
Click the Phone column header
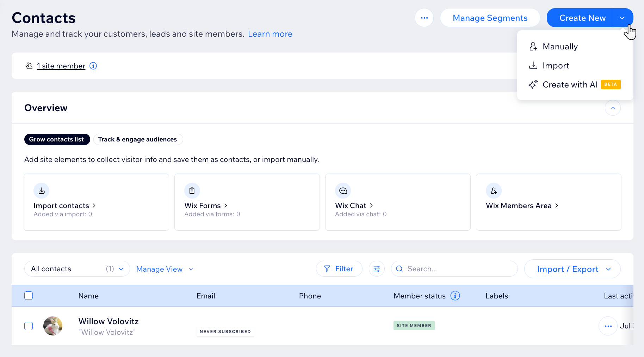pyautogui.click(x=310, y=296)
